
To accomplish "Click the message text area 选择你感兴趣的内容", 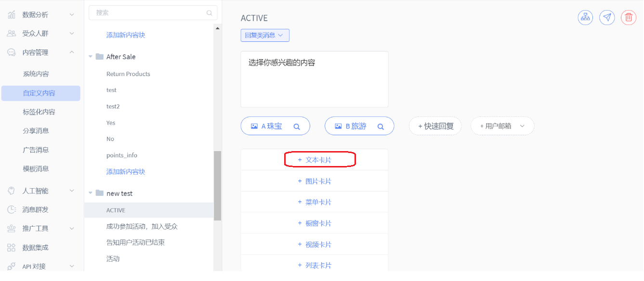I will tap(315, 79).
